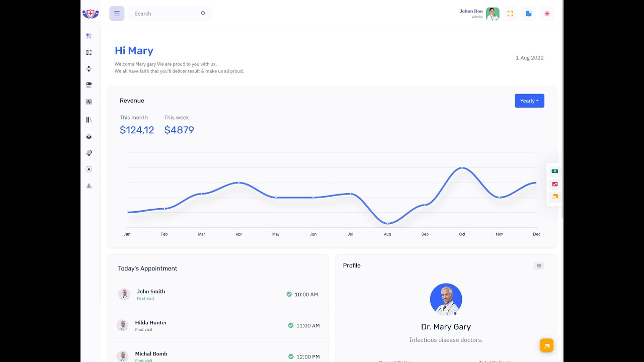Select Michal Bomb appointment name
644x362 pixels.
pos(151,353)
